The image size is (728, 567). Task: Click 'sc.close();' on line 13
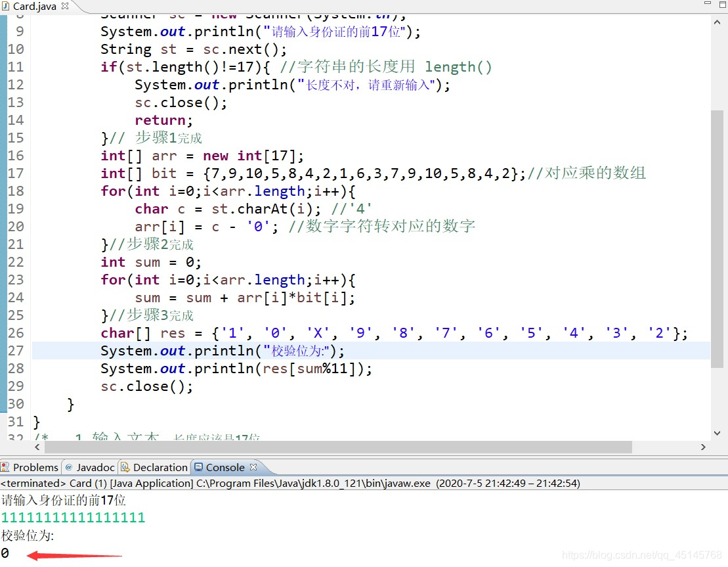click(x=181, y=102)
